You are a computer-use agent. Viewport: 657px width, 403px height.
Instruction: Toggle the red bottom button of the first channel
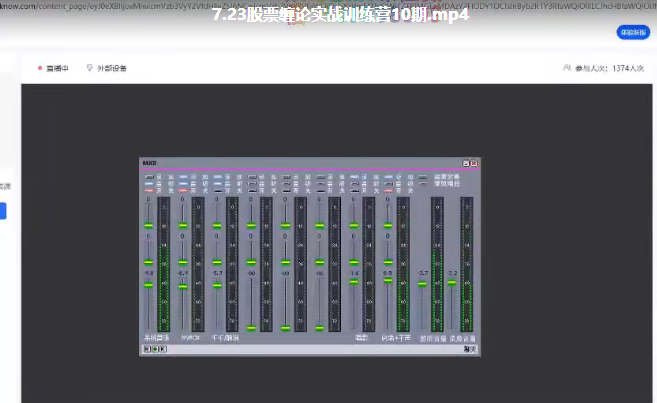[149, 191]
